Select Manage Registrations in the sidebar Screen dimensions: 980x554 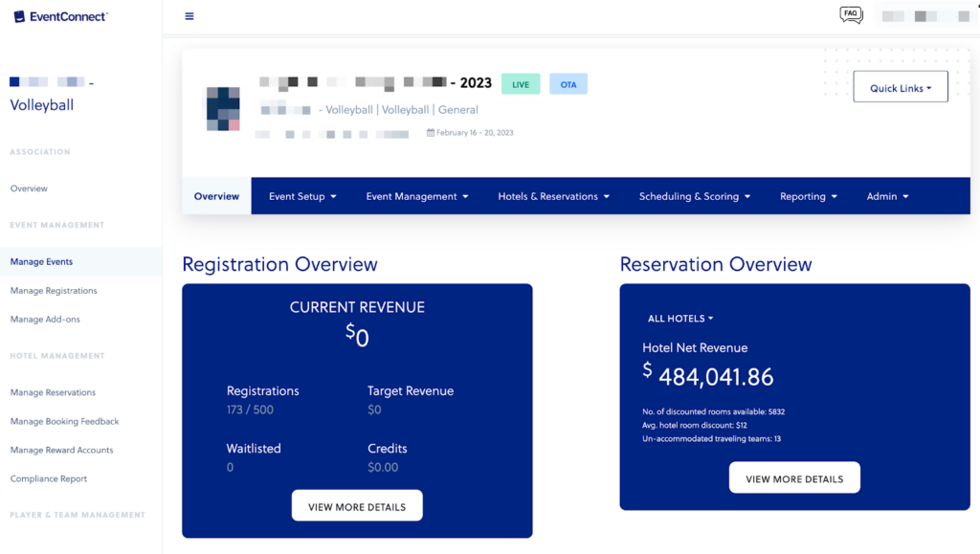[x=56, y=290]
